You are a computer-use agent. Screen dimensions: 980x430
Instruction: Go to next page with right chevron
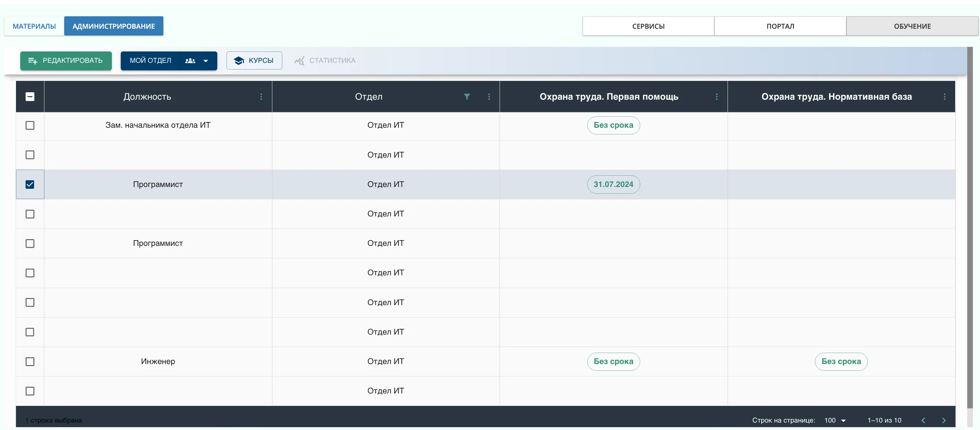click(944, 420)
